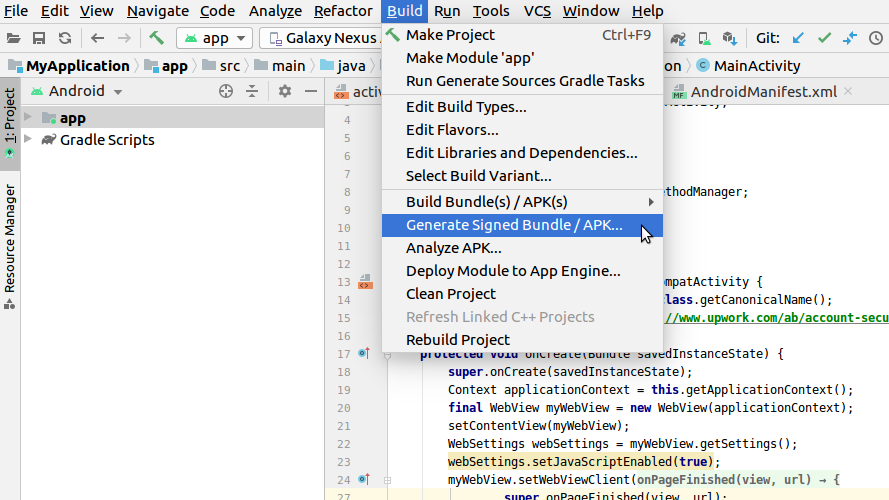
Task: Open the File menu
Action: click(15, 11)
